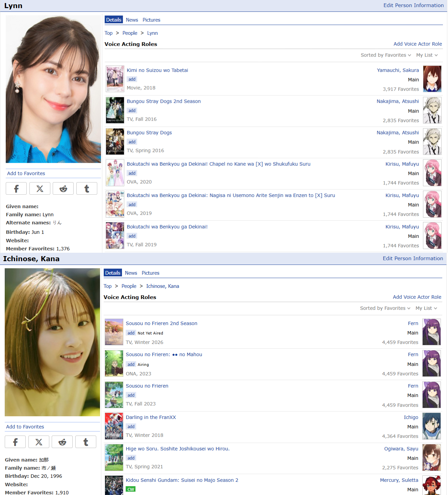Open Ichigo character name link
The height and width of the screenshot is (495, 448).
[411, 417]
